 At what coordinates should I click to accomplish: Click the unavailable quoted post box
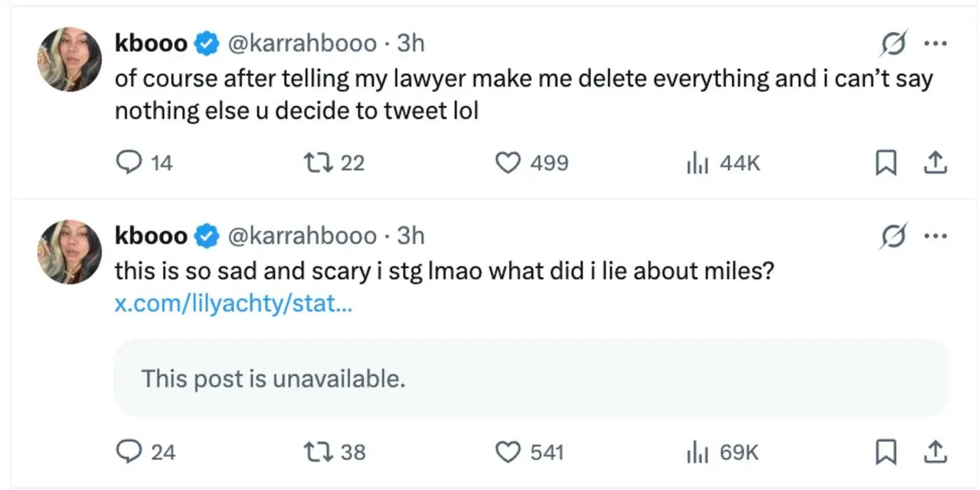(x=531, y=378)
